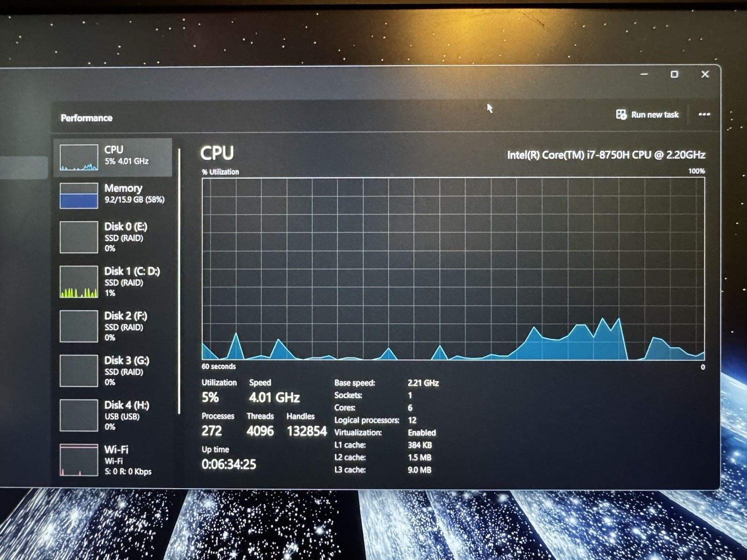Click the Wi-Fi throughput thumbnail
Viewport: 747px width, 560px height.
pyautogui.click(x=79, y=460)
